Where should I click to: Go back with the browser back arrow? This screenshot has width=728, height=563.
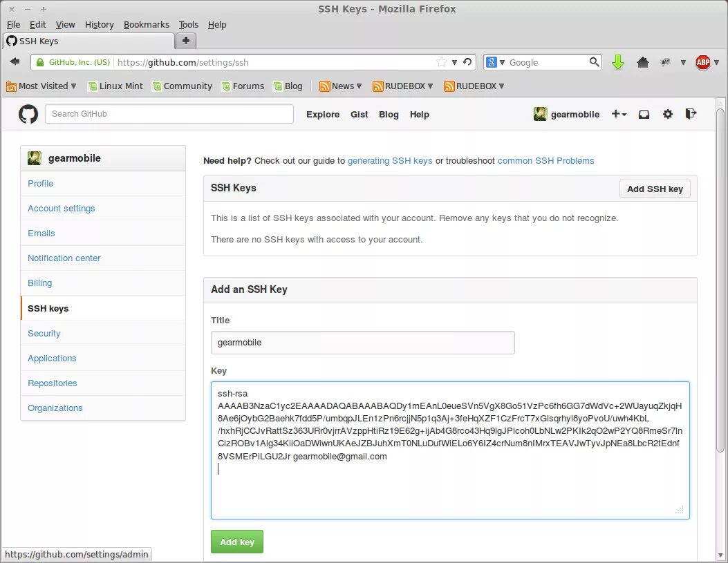(15, 61)
